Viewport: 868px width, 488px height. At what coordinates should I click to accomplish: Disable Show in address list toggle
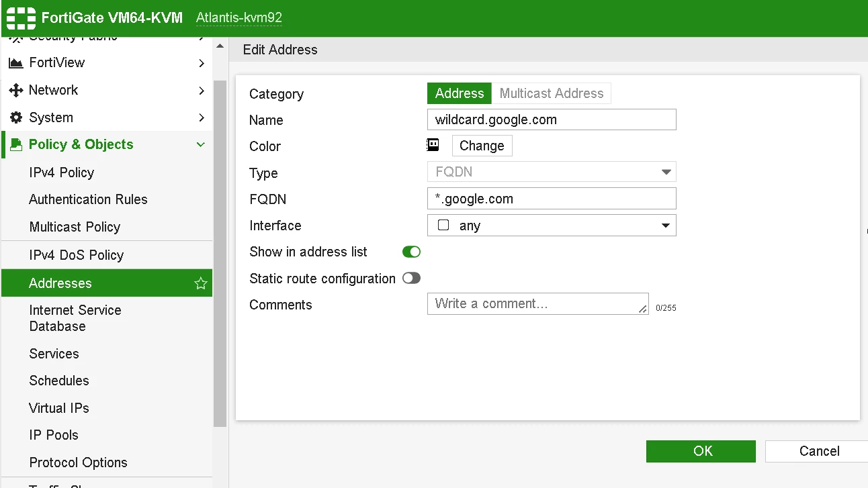(411, 252)
